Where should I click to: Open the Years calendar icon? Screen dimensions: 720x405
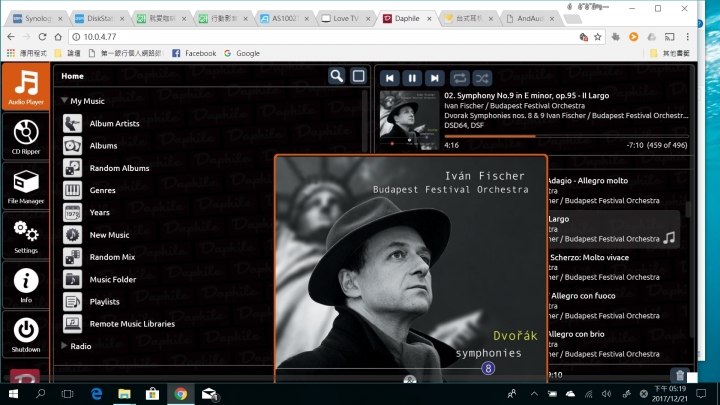click(x=73, y=213)
